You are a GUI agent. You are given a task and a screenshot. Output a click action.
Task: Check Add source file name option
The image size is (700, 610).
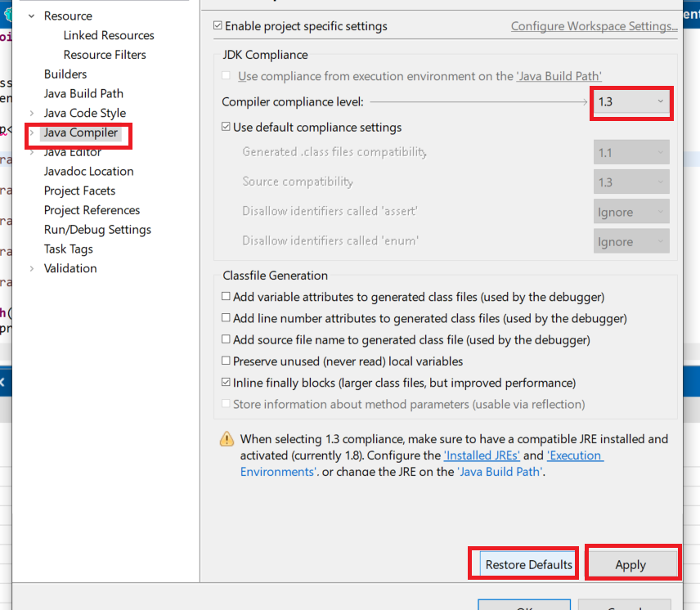click(227, 340)
